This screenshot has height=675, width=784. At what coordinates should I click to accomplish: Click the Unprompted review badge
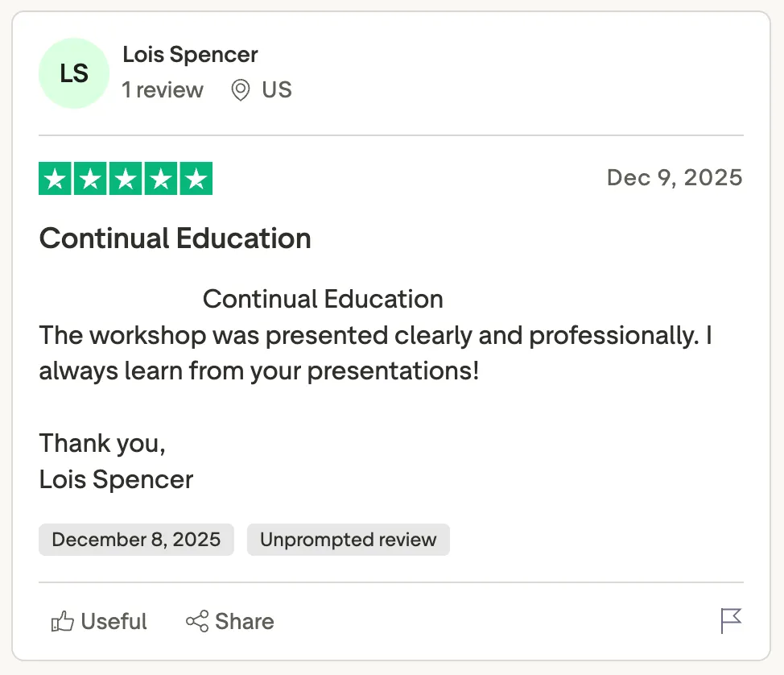click(x=348, y=540)
